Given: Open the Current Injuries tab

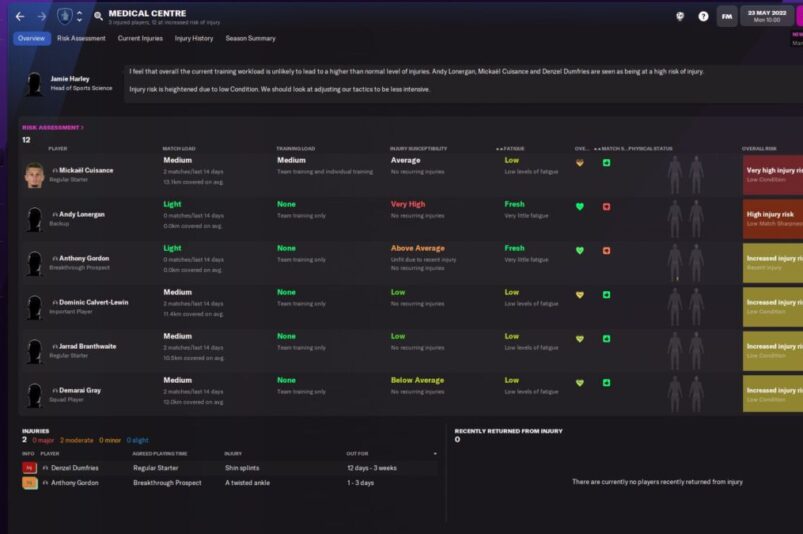Looking at the screenshot, I should click(140, 38).
